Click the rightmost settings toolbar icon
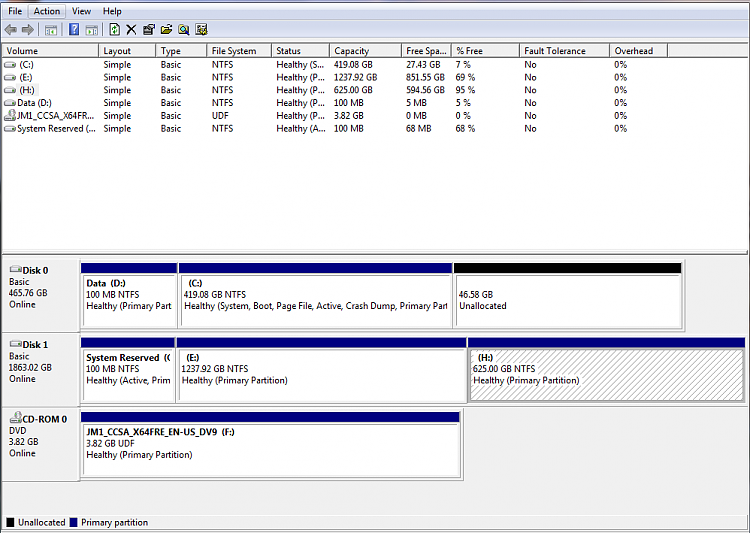The width and height of the screenshot is (750, 533). [201, 30]
